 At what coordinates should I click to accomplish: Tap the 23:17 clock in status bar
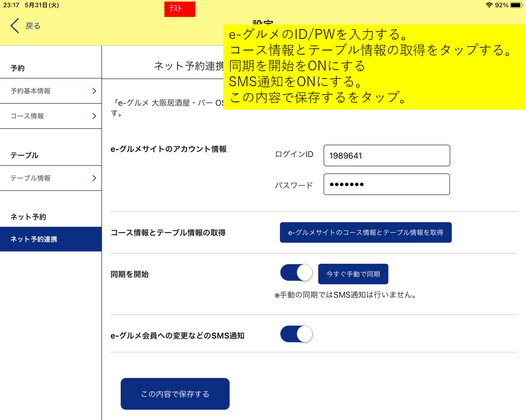click(x=11, y=5)
